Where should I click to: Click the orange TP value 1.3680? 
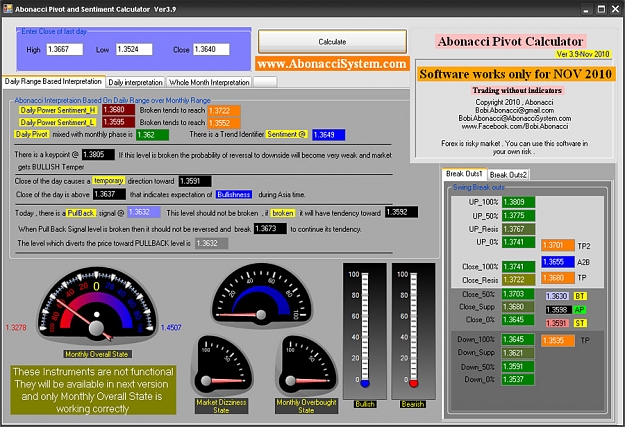558,278
